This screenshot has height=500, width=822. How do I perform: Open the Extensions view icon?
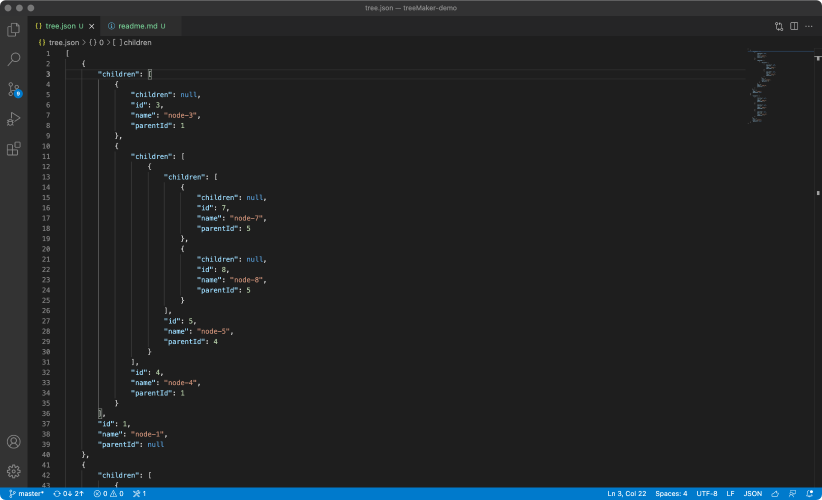click(x=14, y=149)
